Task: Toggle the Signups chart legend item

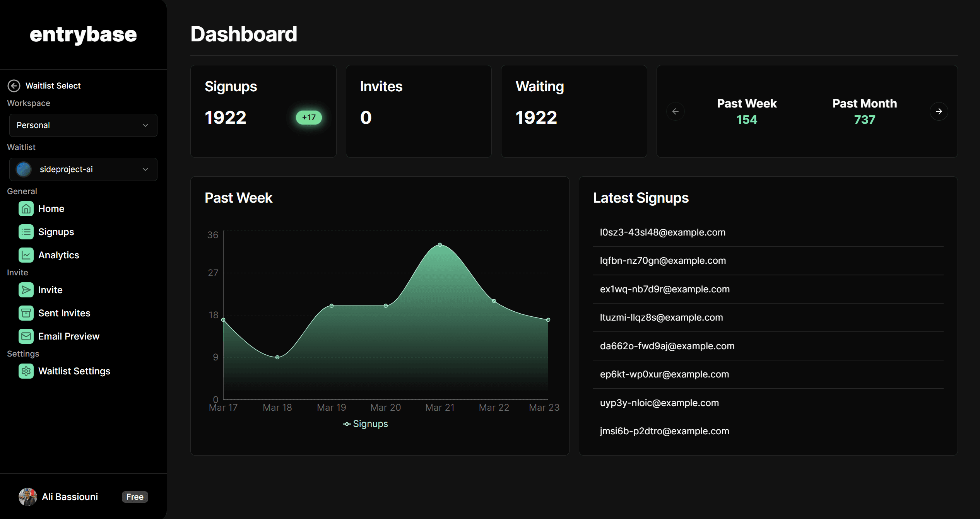Action: (x=365, y=424)
